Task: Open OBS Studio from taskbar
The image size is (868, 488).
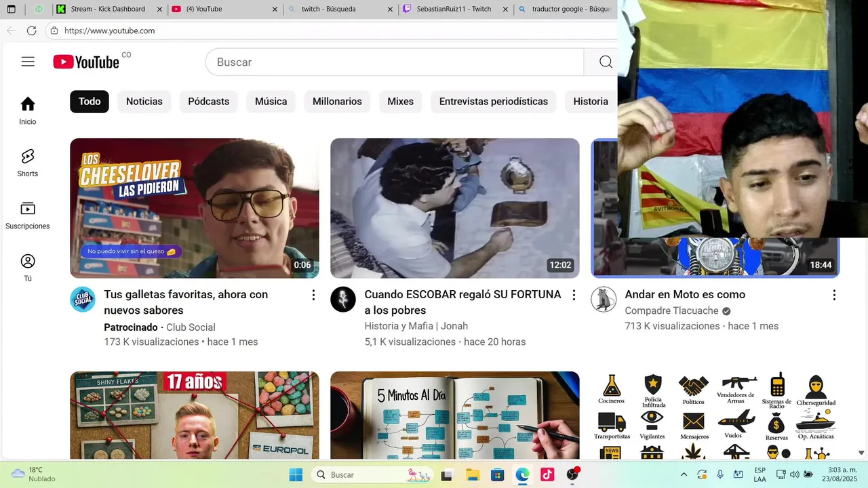Action: pos(572,474)
